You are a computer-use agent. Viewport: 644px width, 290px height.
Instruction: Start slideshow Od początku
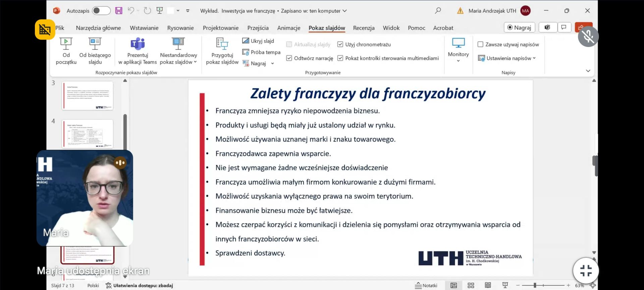coord(66,51)
